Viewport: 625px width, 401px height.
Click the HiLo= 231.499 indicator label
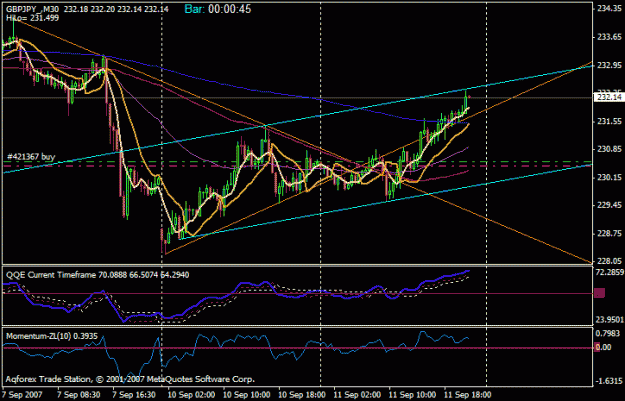coord(32,18)
